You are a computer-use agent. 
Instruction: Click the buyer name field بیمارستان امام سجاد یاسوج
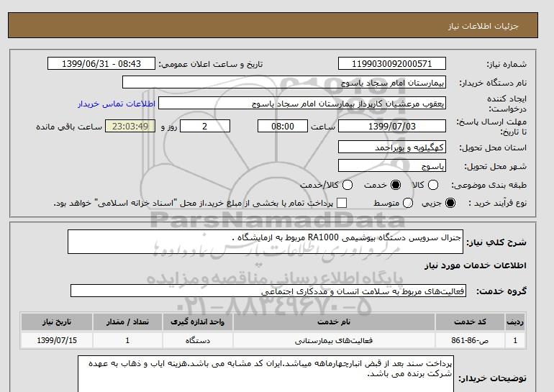pos(284,82)
